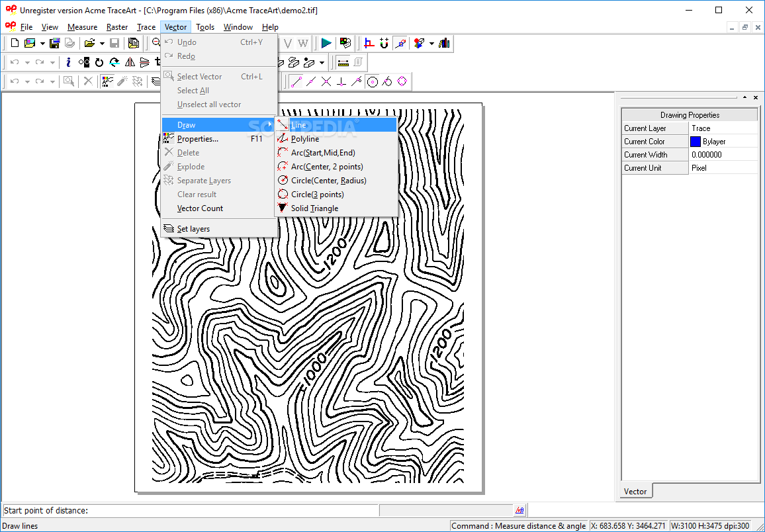The image size is (765, 532).
Task: Click the polygon eraser icon
Action: click(x=293, y=62)
